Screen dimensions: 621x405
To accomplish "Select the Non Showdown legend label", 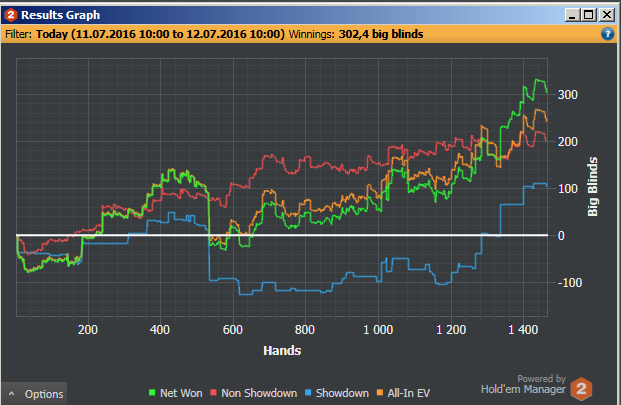I will (x=259, y=393).
